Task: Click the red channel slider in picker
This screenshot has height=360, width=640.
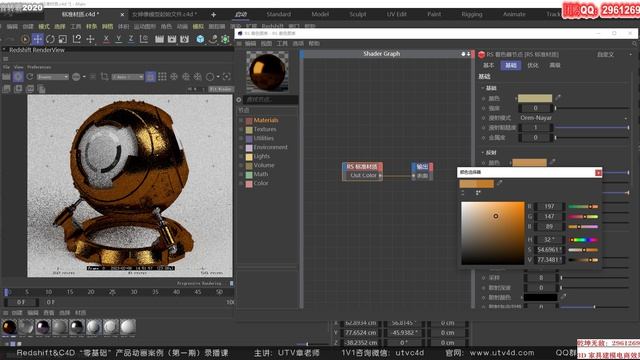Action: (583, 207)
